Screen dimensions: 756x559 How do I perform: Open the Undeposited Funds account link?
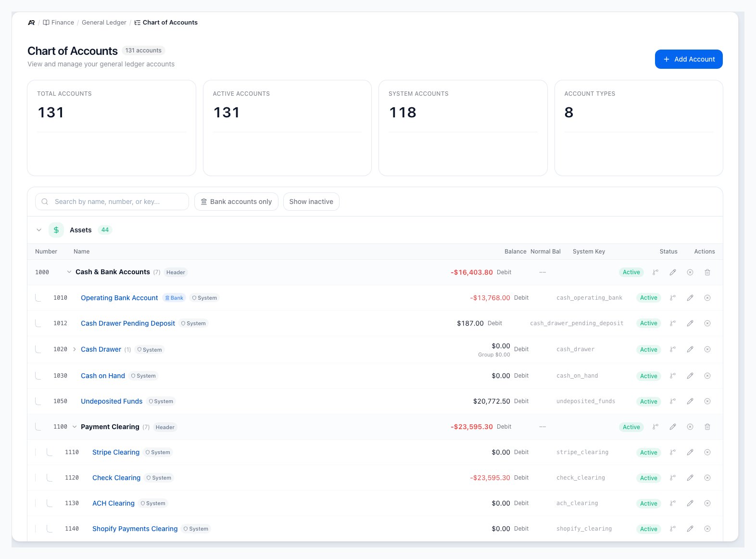tap(112, 401)
